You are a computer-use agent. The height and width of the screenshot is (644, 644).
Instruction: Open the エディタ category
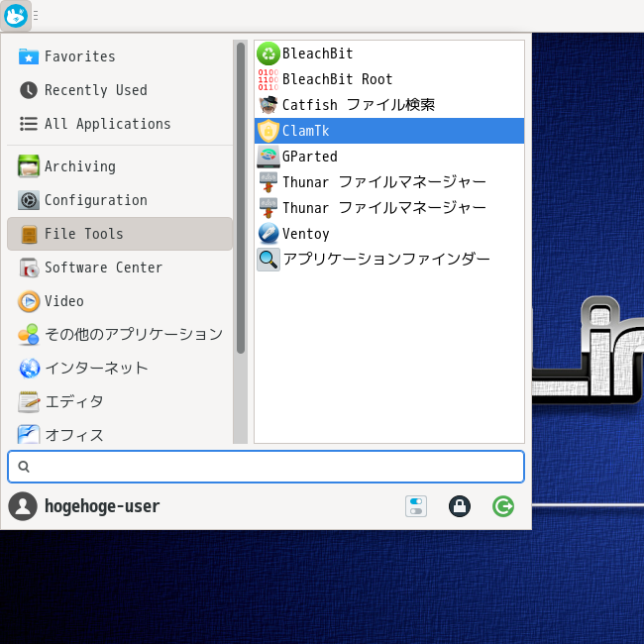[120, 402]
